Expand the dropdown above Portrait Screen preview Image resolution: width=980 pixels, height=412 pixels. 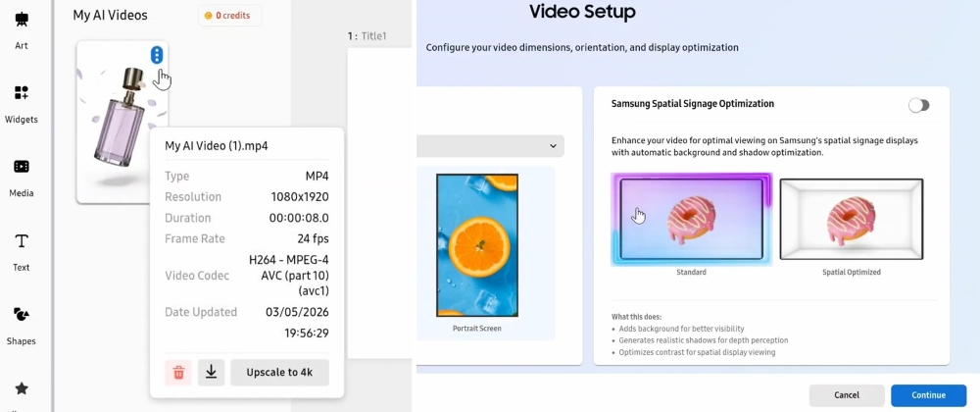click(x=490, y=146)
